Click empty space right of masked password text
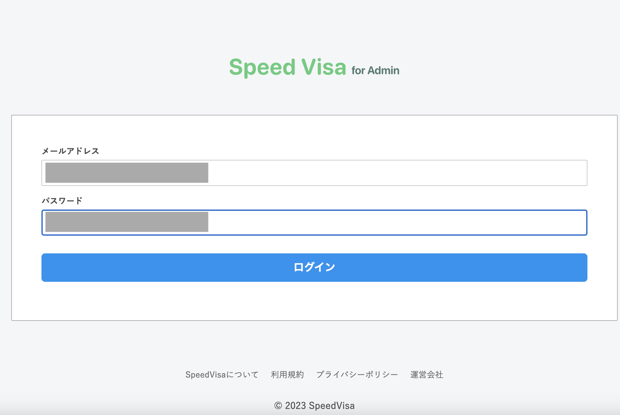The height and width of the screenshot is (415, 620). click(395, 223)
